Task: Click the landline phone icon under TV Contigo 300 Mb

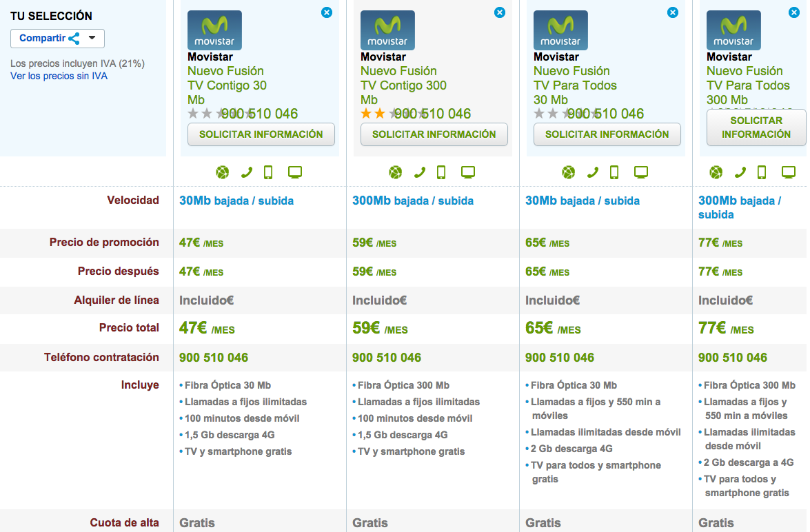Action: point(420,172)
